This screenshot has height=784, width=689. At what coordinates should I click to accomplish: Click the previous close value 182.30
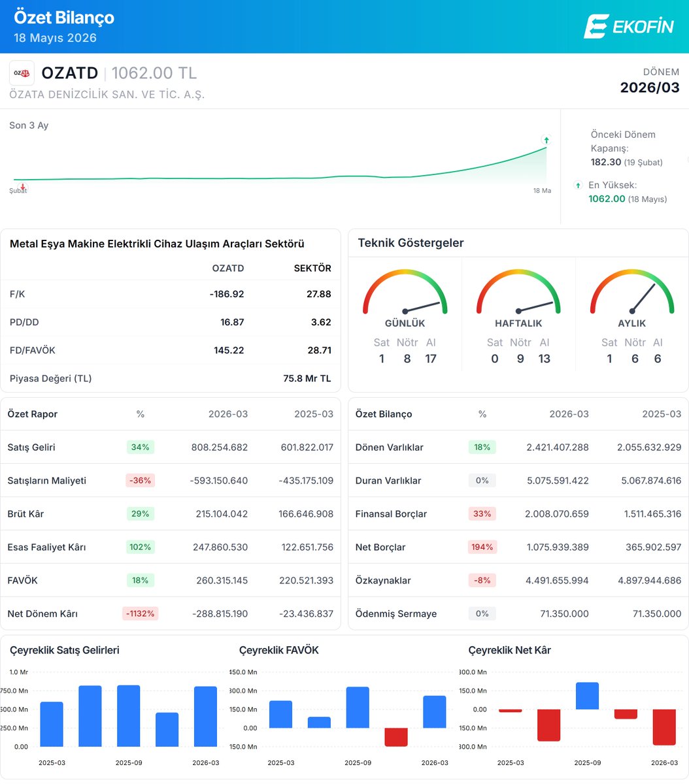coord(606,162)
